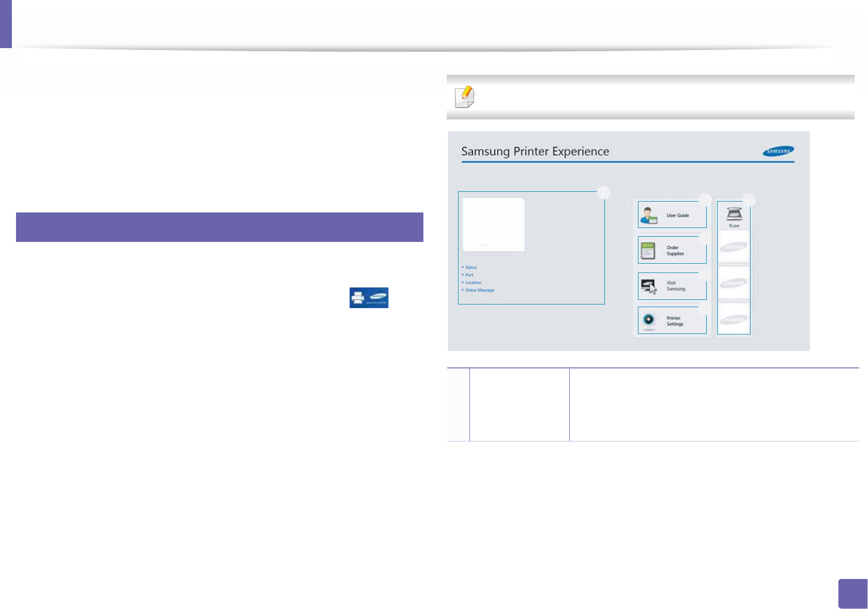
Task: Select the printer image thumbnail
Action: point(493,224)
